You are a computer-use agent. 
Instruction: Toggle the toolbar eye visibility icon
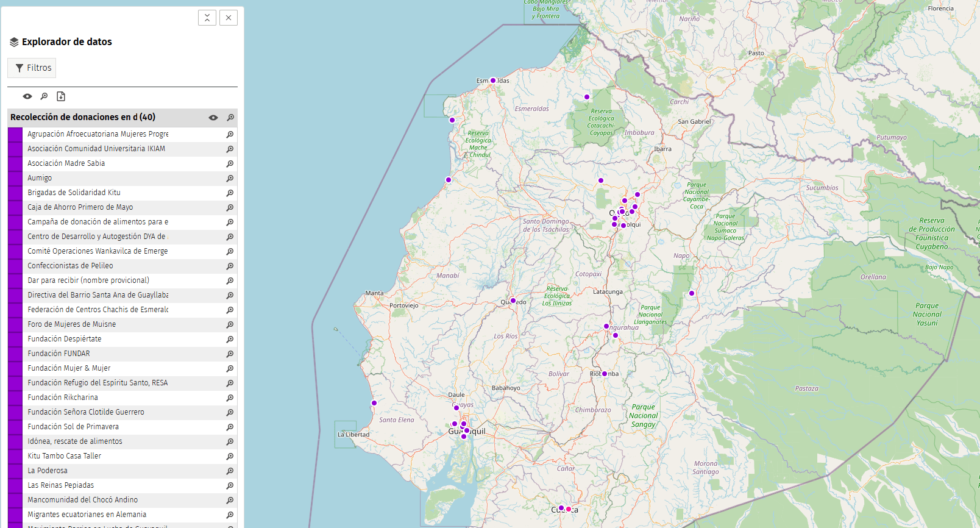[x=27, y=96]
